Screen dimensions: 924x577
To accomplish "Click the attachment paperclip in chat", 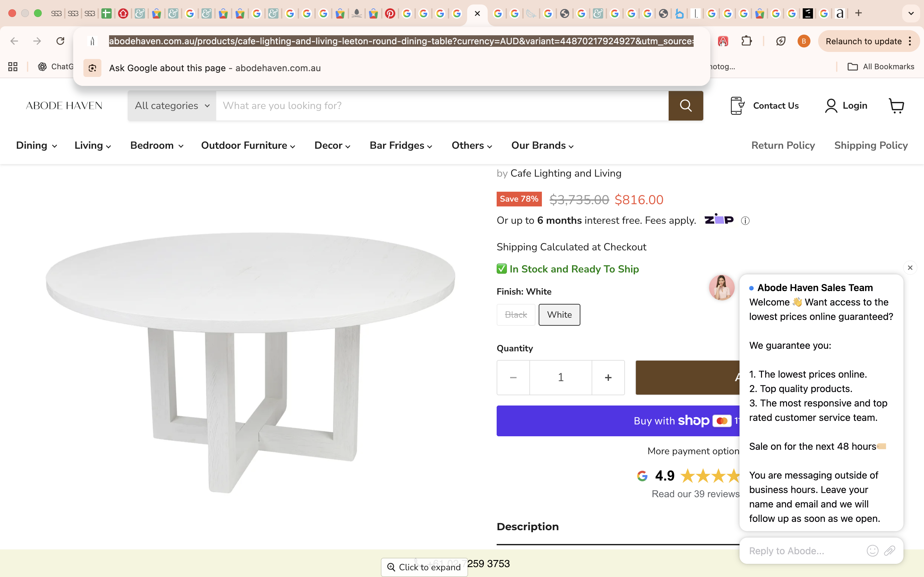I will pyautogui.click(x=890, y=550).
